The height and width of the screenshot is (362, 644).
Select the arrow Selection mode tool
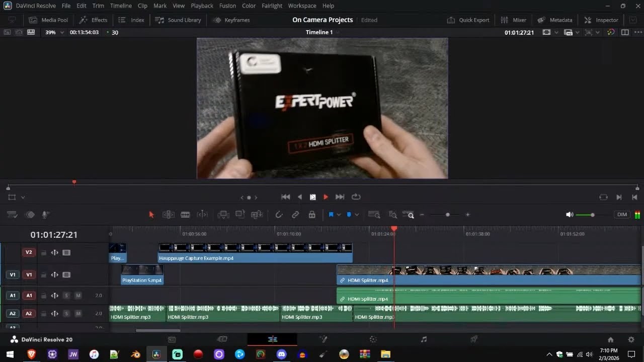pos(151,215)
